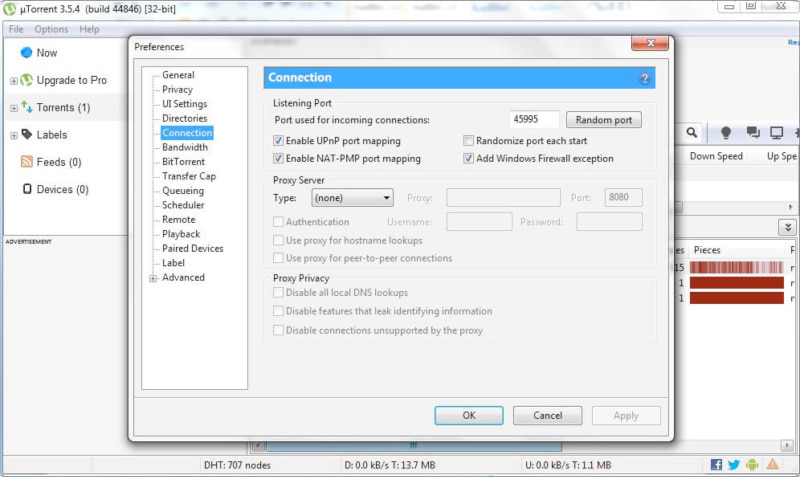Open the File menu
The width and height of the screenshot is (800, 477).
16,29
